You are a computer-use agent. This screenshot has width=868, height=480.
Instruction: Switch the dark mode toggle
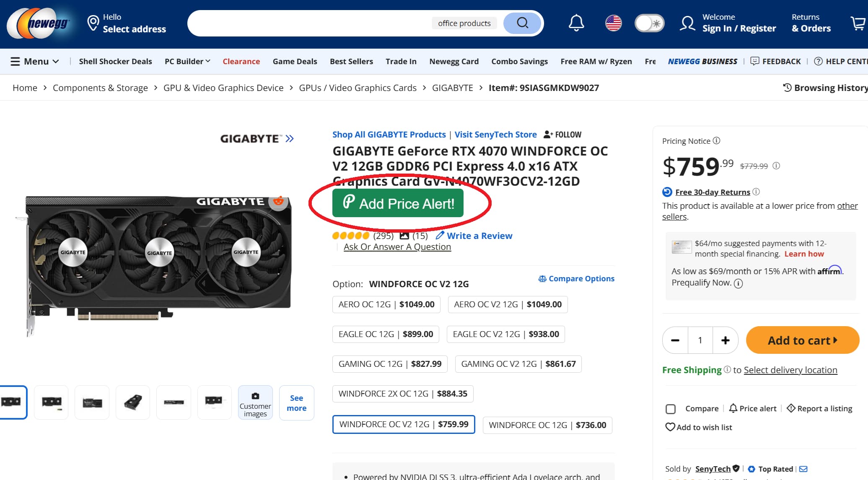coord(649,23)
